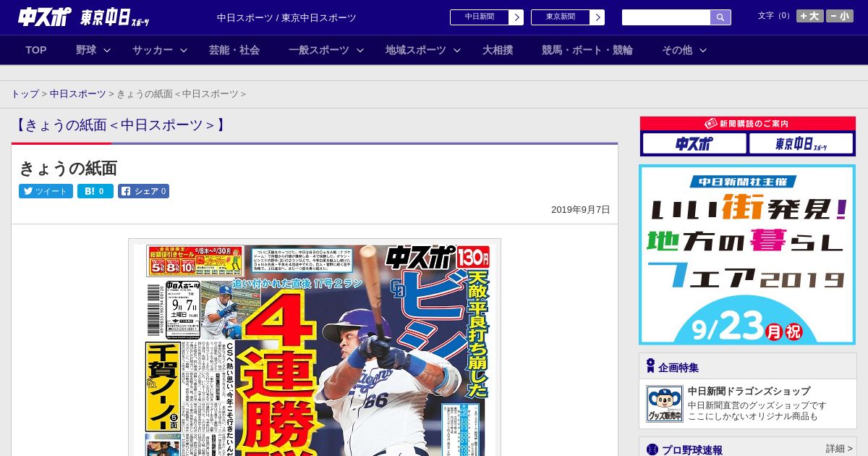Click the 中スポ subscription banner button
This screenshot has height=456, width=868.
[694, 143]
